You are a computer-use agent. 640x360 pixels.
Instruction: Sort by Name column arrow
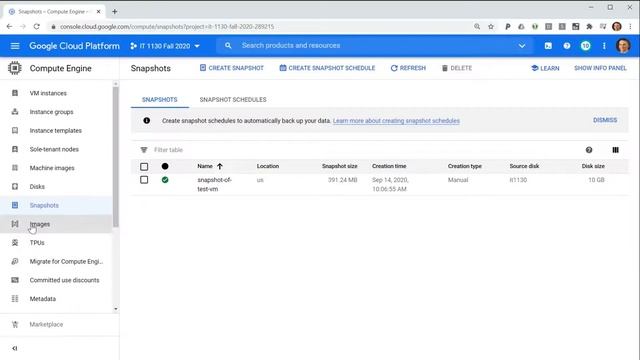[x=220, y=166]
